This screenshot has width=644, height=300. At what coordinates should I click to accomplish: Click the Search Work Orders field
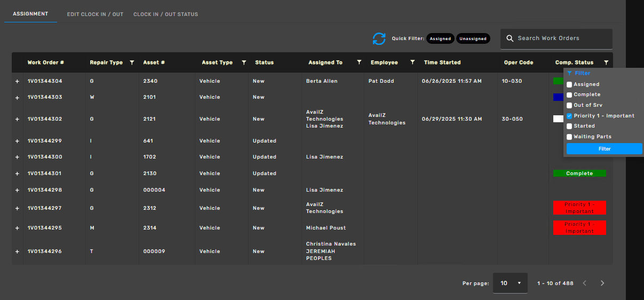pyautogui.click(x=556, y=38)
